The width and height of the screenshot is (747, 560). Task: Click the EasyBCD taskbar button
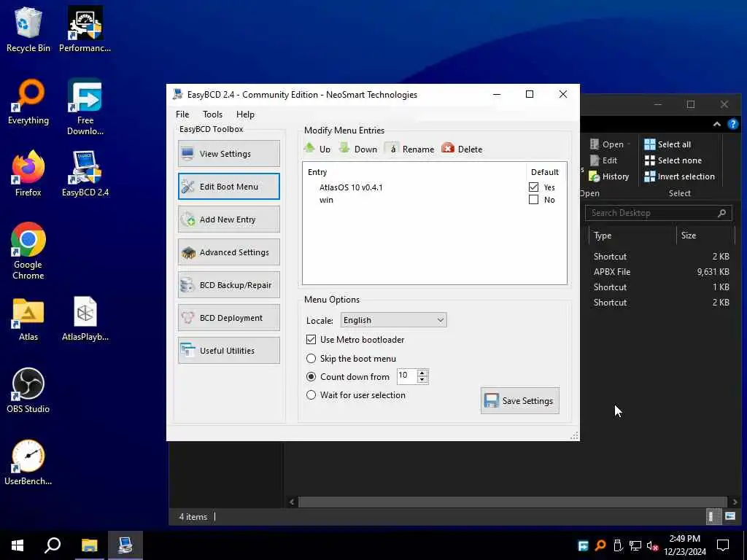pyautogui.click(x=125, y=545)
